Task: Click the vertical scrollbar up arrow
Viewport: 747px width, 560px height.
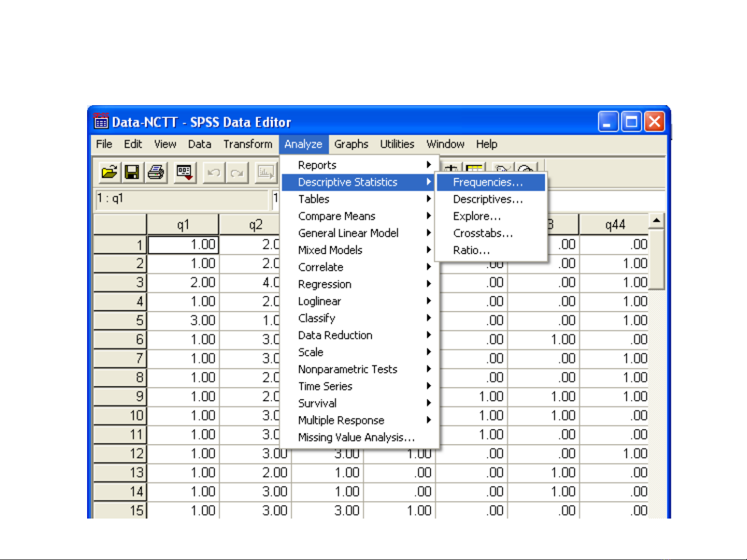Action: tap(656, 221)
